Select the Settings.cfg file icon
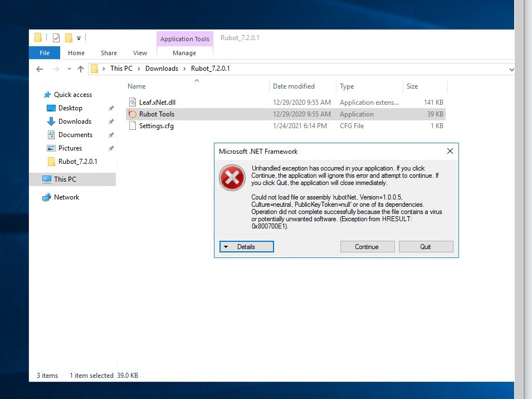The width and height of the screenshot is (532, 399). (133, 126)
